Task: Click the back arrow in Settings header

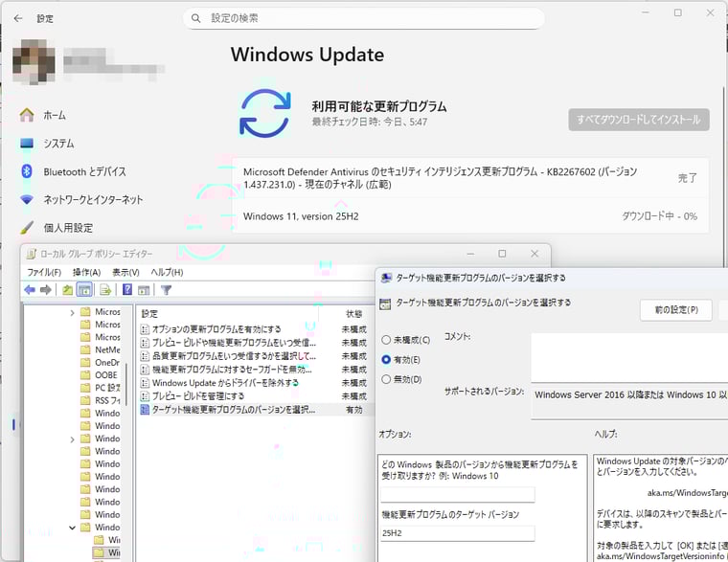Action: (x=18, y=18)
